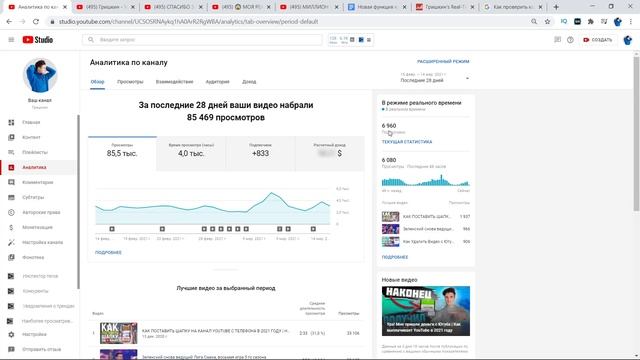Viewport: 640px width, 360px height.
Task: Go to Контент in the sidebar
Action: tap(31, 138)
